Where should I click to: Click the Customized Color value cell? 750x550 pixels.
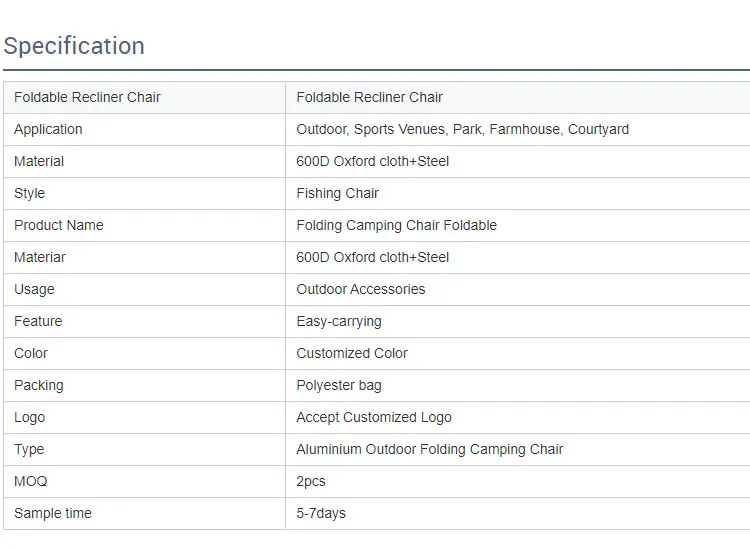click(352, 353)
